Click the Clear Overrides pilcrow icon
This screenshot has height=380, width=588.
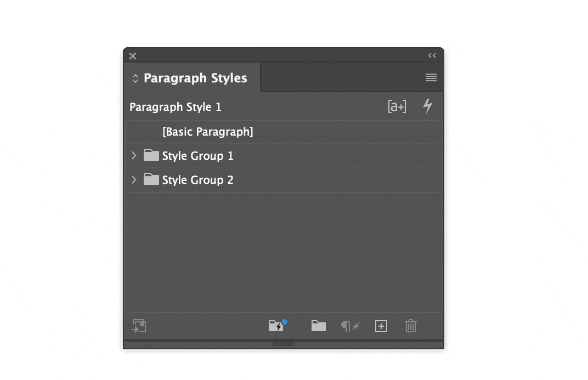[350, 327]
